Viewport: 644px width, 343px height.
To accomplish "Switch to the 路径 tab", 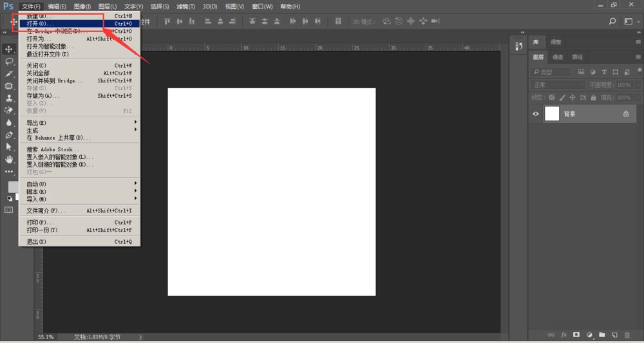I will coord(578,57).
